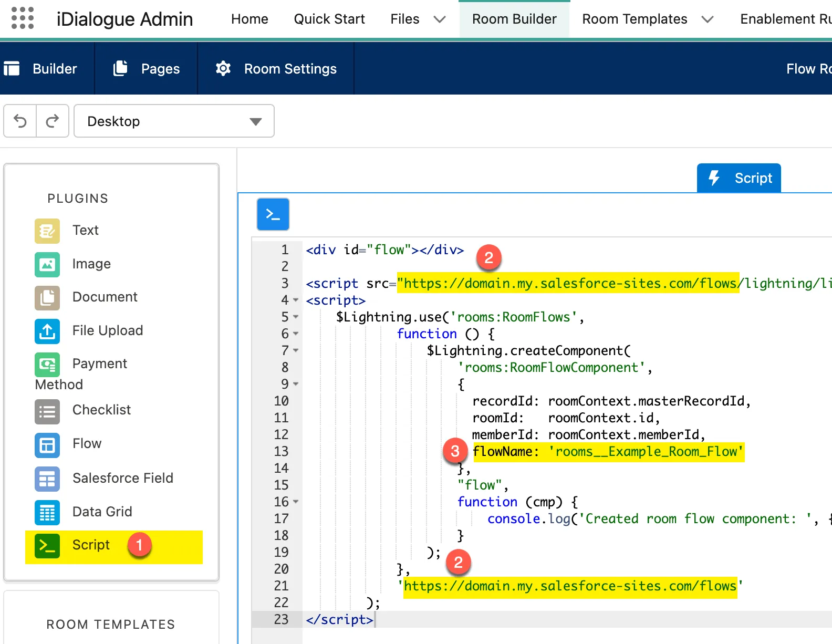The height and width of the screenshot is (644, 832).
Task: Select the File Upload plugin icon
Action: pyautogui.click(x=47, y=331)
